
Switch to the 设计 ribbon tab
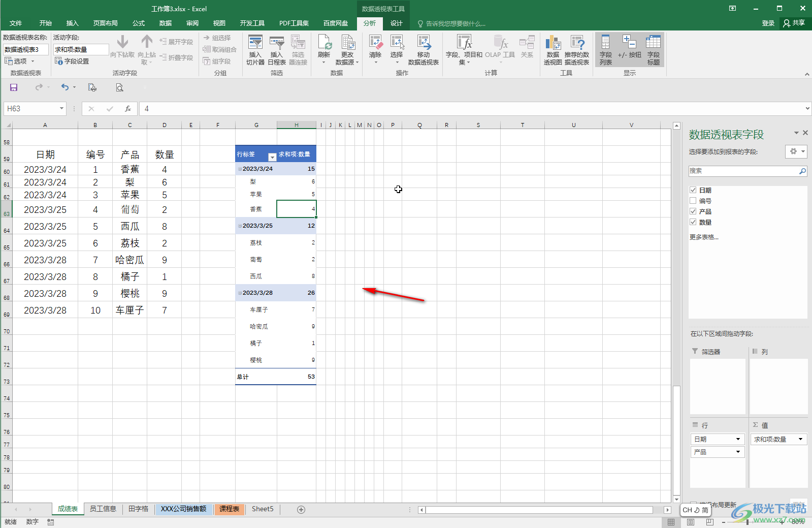click(397, 23)
